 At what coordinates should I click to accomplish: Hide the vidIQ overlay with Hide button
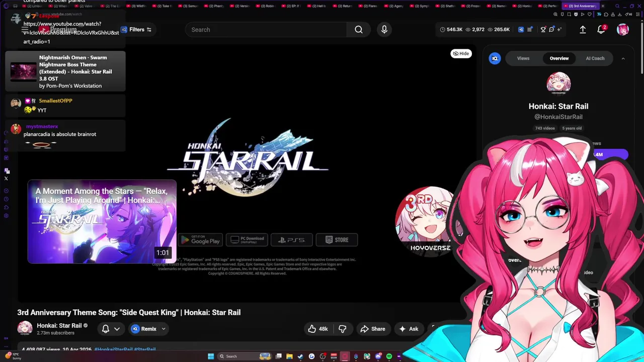coord(461,53)
